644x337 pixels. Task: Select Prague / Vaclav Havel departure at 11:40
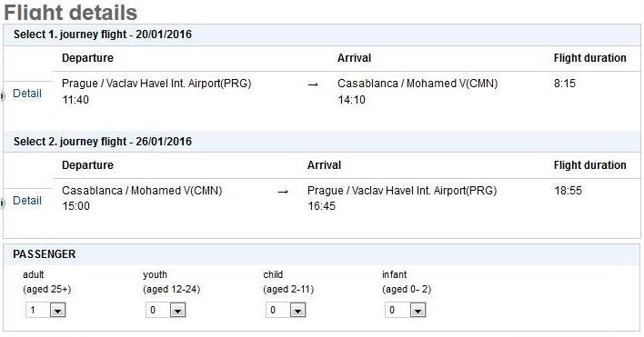click(156, 92)
